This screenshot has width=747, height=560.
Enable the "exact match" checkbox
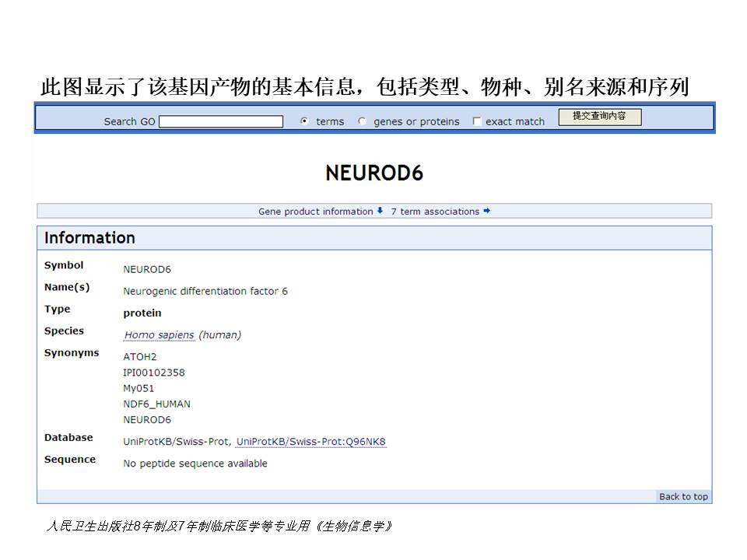point(477,121)
